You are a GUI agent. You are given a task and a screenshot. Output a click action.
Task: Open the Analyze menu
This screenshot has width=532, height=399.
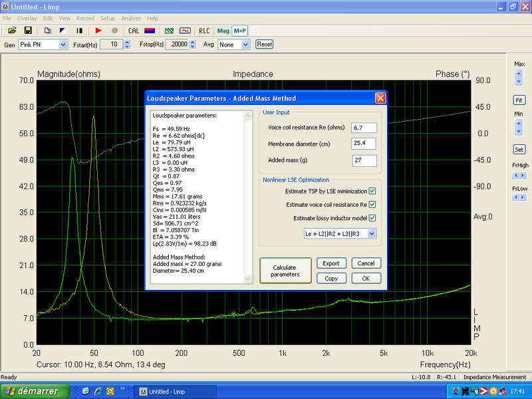pyautogui.click(x=131, y=18)
